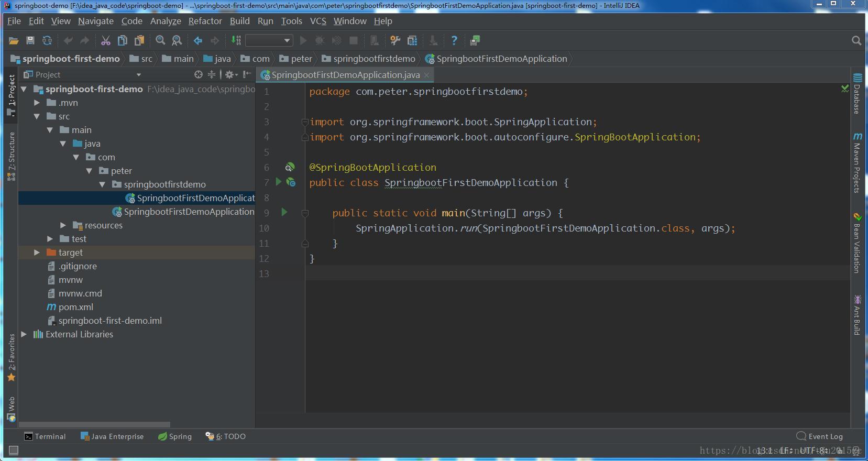The height and width of the screenshot is (461, 868).
Task: Click the Collapse All icon in Project panel
Action: click(211, 74)
